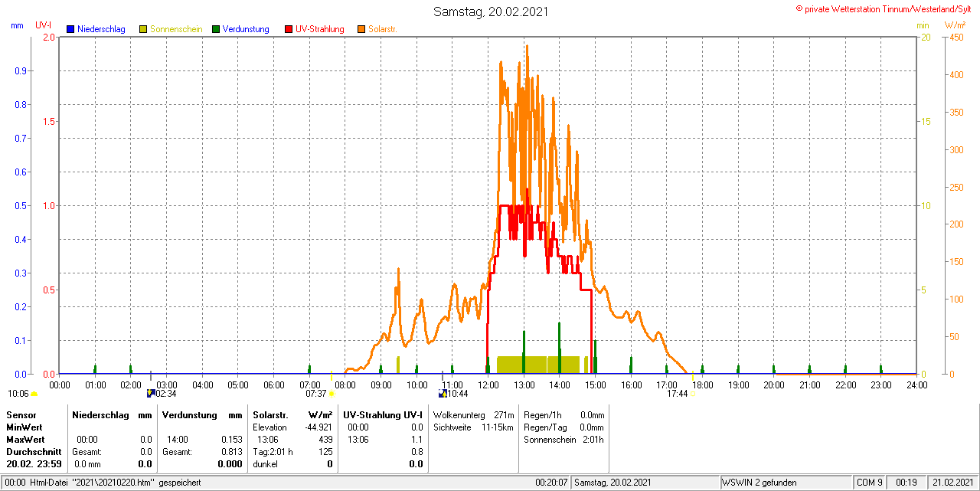Viewport: 980px width, 491px height.
Task: Click the Regen/1h 0.0mm entry
Action: (563, 414)
